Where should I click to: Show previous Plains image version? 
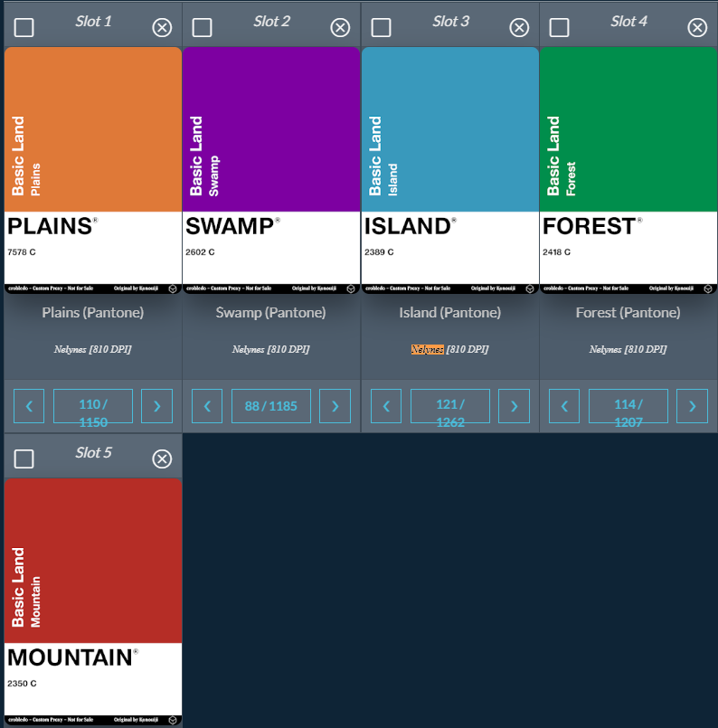[x=29, y=406]
